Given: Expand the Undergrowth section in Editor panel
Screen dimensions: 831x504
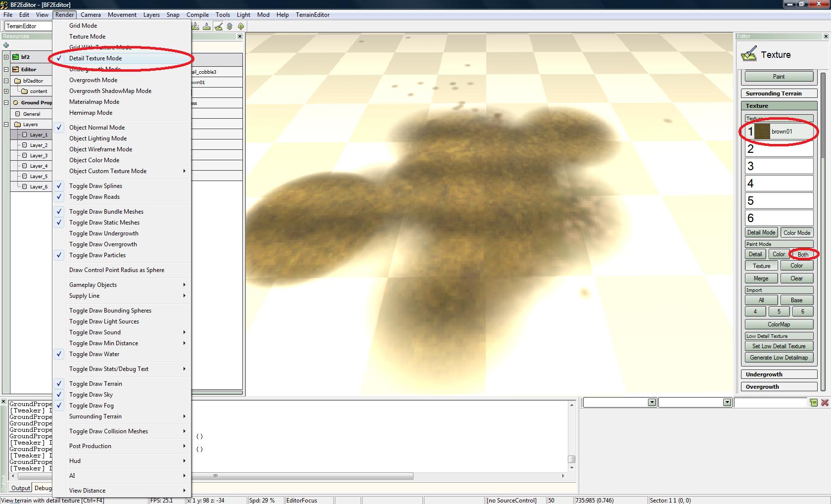Looking at the screenshot, I should (779, 374).
